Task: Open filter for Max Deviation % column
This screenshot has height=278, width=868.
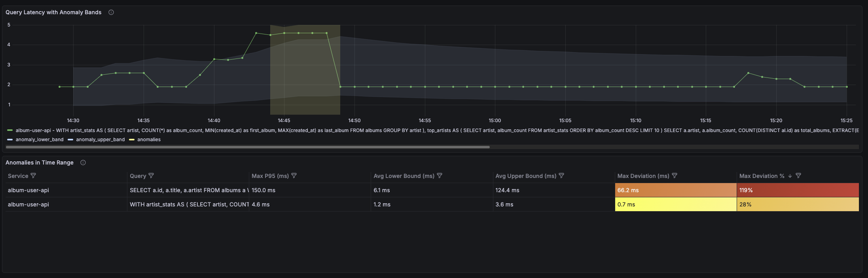Action: 798,176
